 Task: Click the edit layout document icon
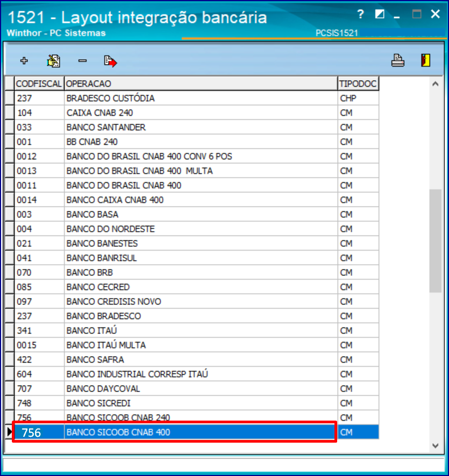53,61
